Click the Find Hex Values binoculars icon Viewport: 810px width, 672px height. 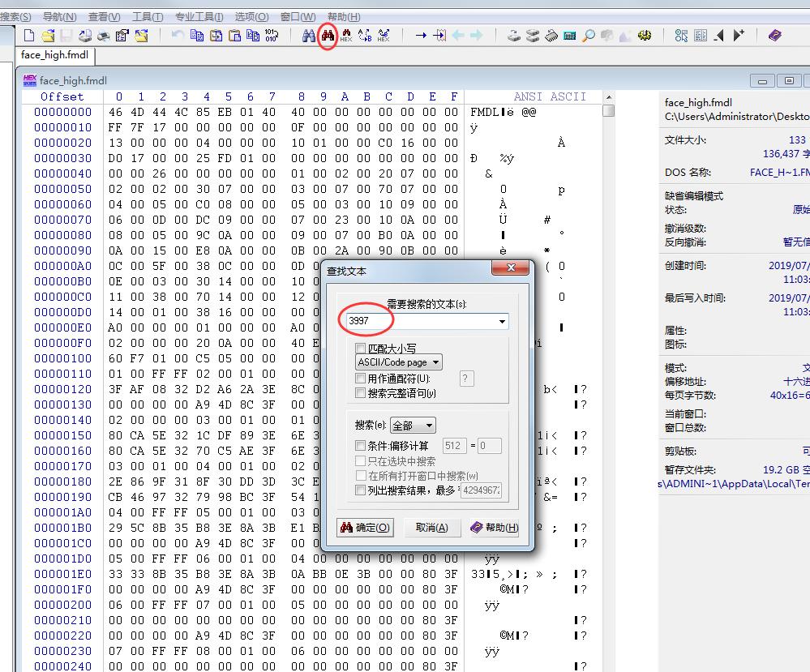point(346,36)
